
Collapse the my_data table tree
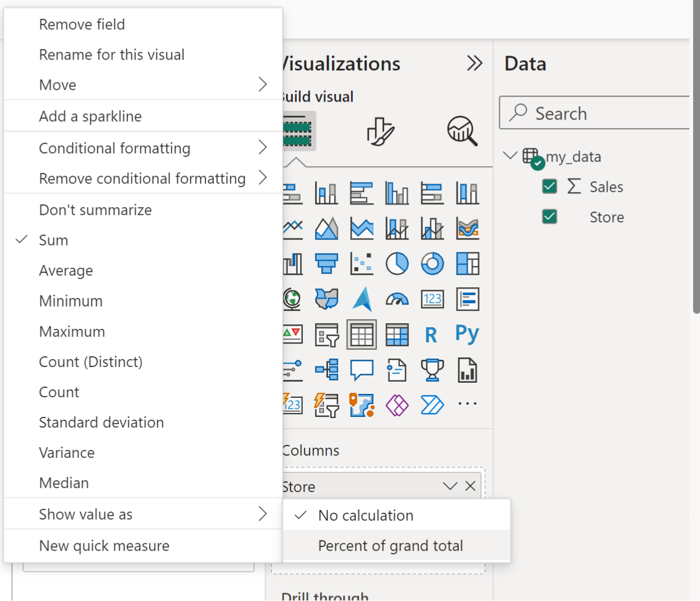click(510, 155)
